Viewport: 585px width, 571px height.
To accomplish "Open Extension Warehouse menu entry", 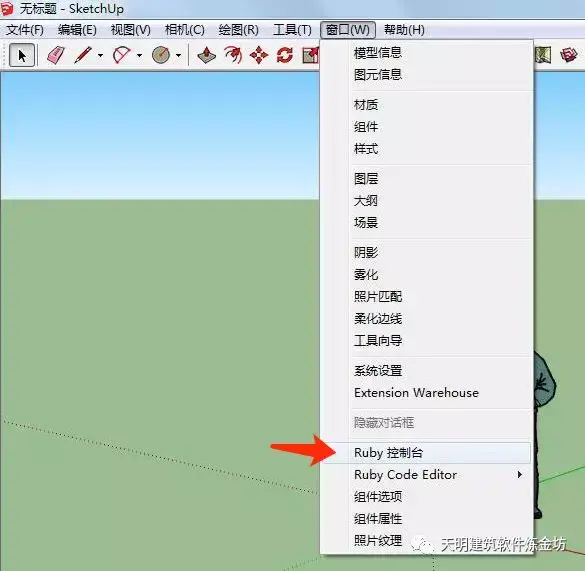I will [426, 393].
